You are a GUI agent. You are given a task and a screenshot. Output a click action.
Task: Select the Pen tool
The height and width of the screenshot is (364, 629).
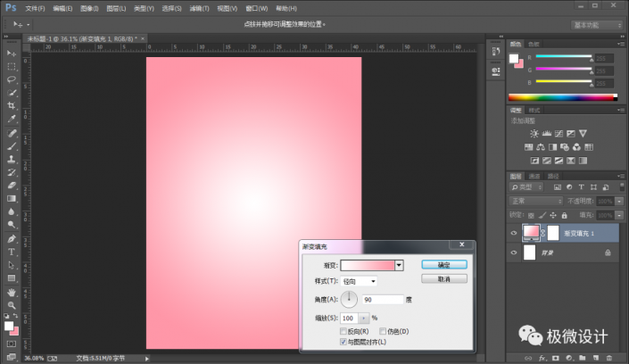click(x=12, y=238)
